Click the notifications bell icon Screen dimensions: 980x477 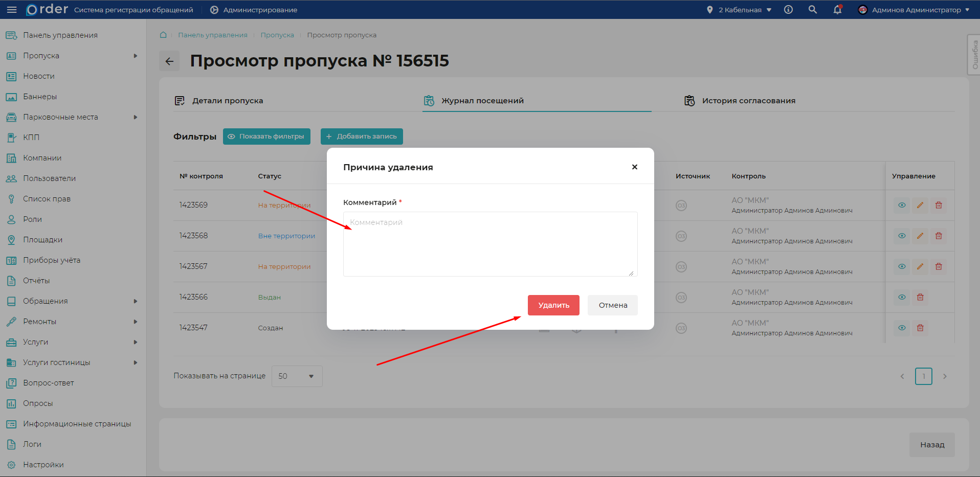pos(837,10)
